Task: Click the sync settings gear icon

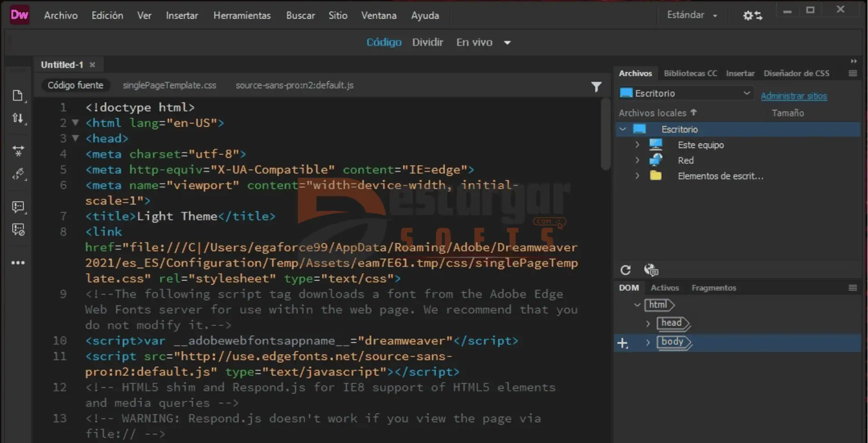Action: pos(752,15)
